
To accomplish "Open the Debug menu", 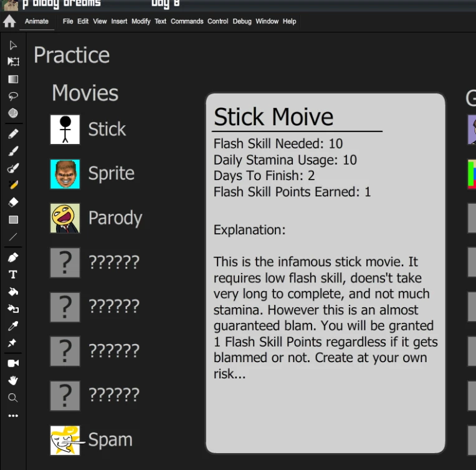I will [242, 21].
